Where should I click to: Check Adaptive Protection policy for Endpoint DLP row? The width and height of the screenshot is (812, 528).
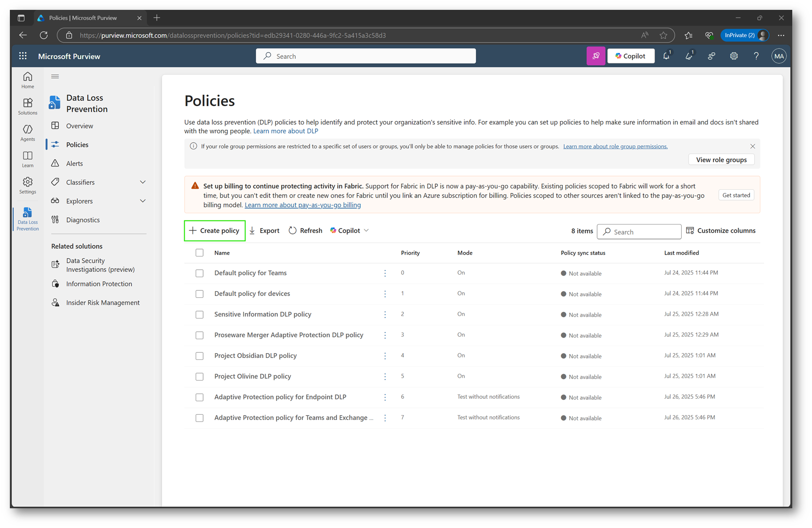click(199, 397)
